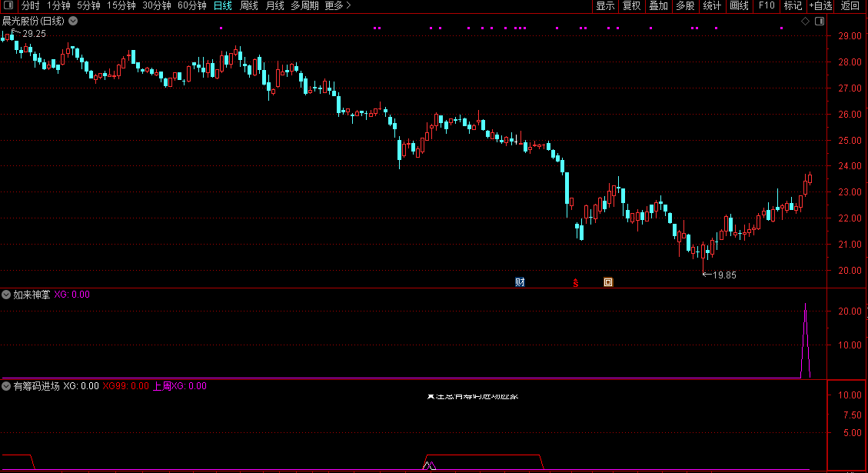Click the red $ dividend marker

576,282
